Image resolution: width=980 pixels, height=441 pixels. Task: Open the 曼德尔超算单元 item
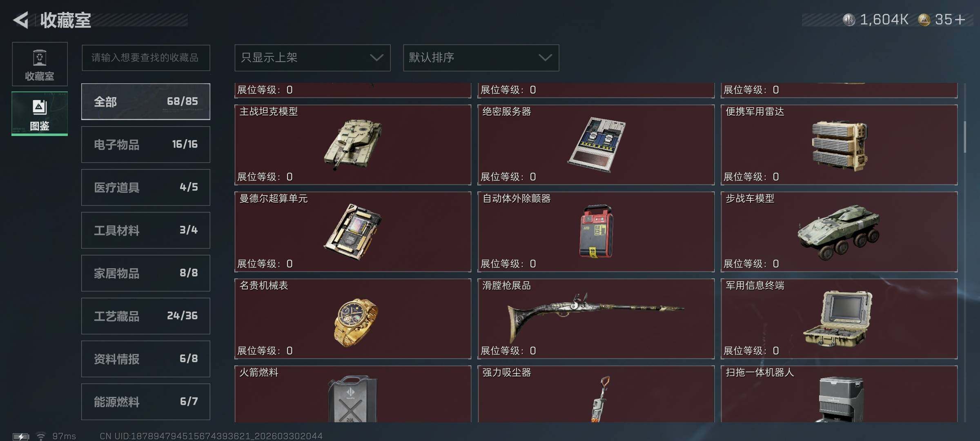click(353, 232)
